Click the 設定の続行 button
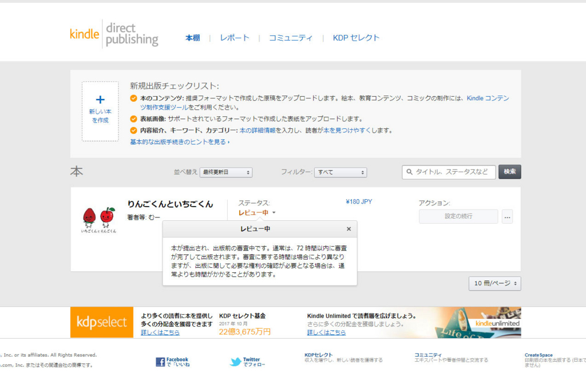586x392 pixels. (458, 216)
